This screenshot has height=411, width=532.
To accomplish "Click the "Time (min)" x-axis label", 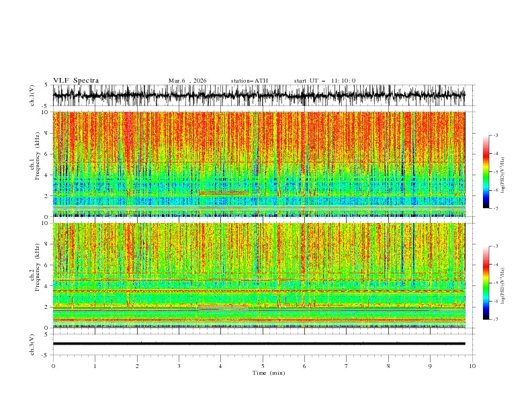I will (x=269, y=373).
